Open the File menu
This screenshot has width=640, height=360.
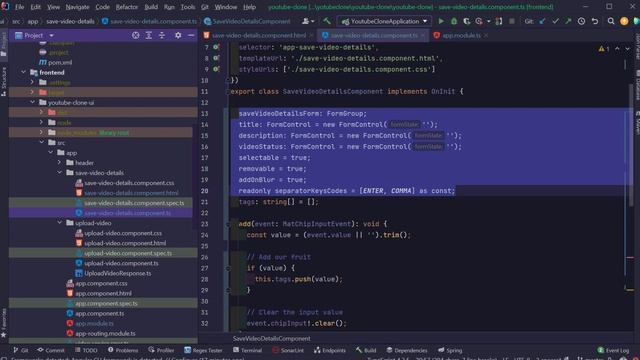(x=19, y=7)
